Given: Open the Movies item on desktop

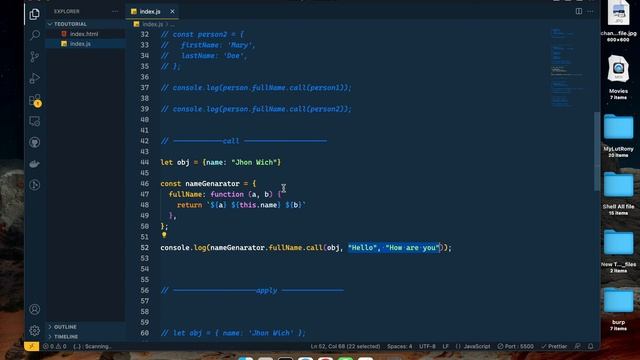Looking at the screenshot, I should point(618,78).
